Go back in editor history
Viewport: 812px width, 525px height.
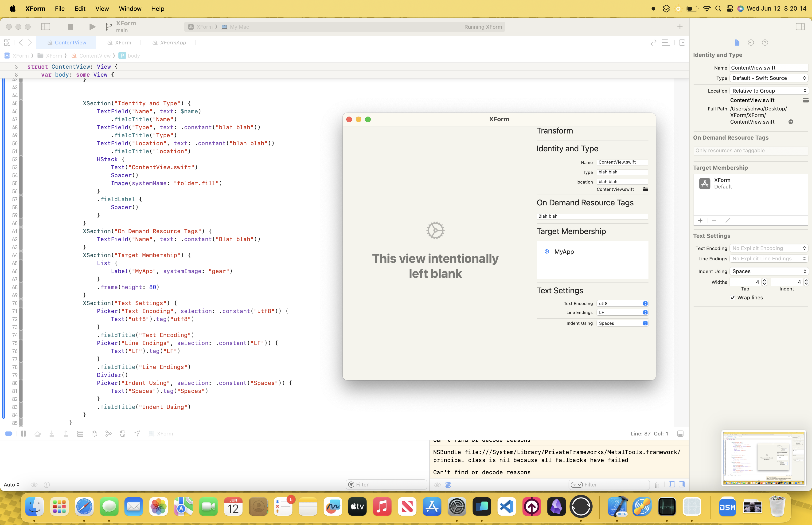point(21,43)
